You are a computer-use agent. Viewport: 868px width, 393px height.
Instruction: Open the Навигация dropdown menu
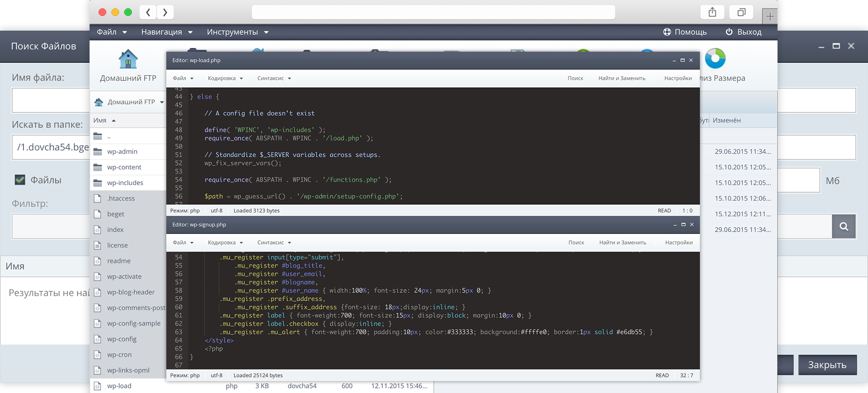[167, 32]
